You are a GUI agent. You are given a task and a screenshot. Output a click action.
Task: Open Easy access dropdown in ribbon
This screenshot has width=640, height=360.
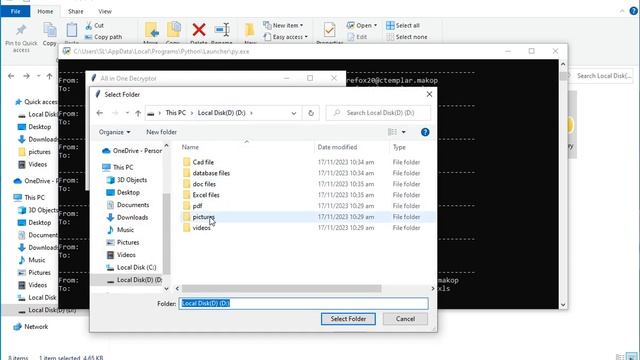(286, 37)
